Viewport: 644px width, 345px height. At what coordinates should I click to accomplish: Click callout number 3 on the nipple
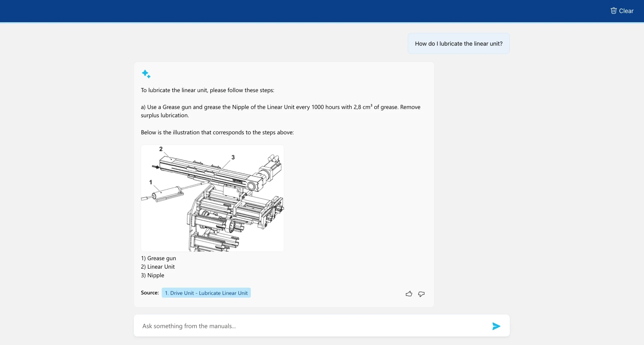coord(233,158)
